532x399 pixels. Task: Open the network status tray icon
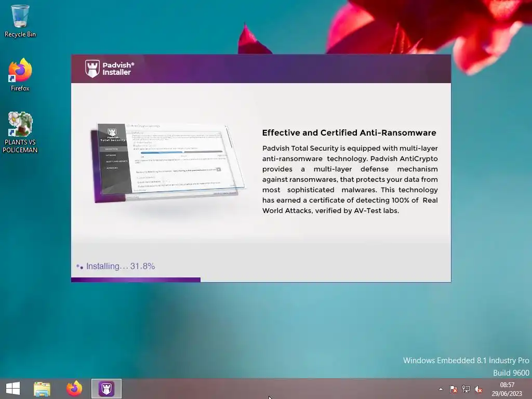pos(466,389)
